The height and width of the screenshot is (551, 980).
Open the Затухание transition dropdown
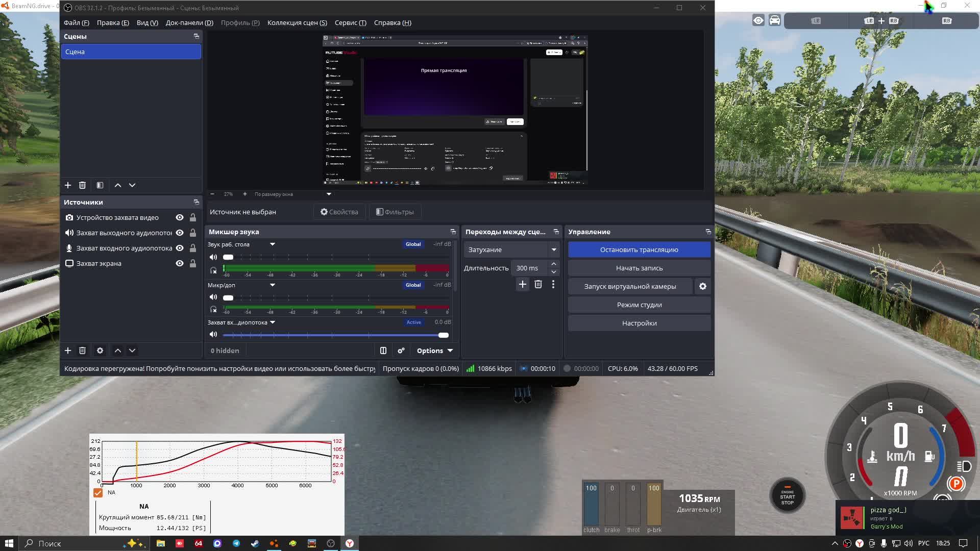coord(511,249)
